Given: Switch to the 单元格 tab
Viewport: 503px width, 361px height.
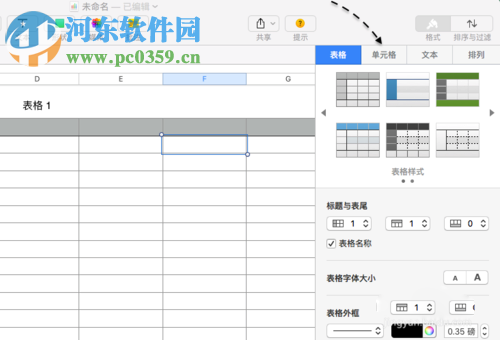Looking at the screenshot, I should [384, 55].
